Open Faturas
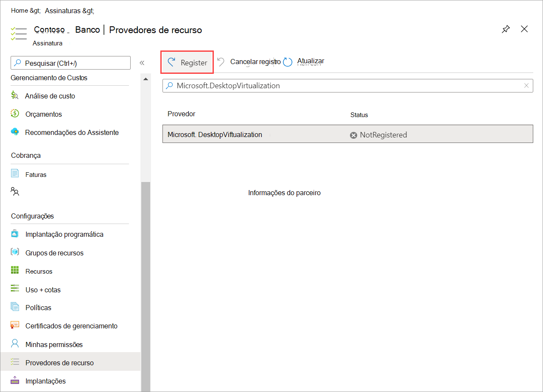The height and width of the screenshot is (392, 543). pos(36,174)
